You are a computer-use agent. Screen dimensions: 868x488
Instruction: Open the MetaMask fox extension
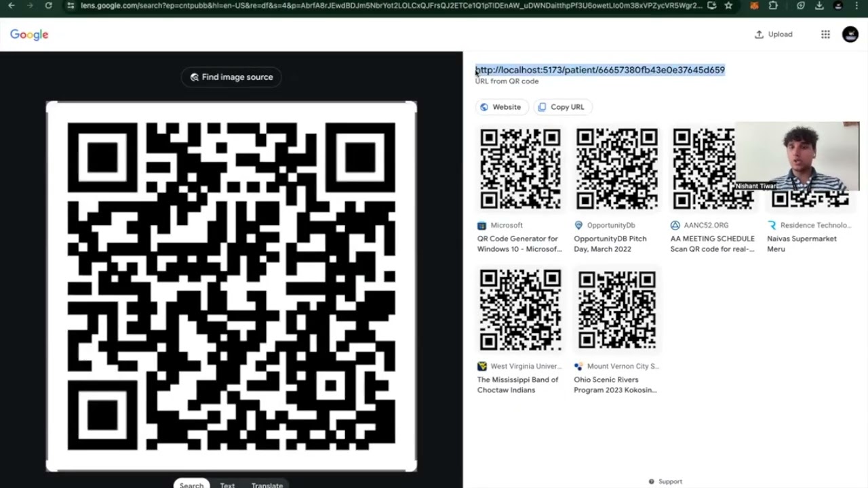[x=755, y=5]
